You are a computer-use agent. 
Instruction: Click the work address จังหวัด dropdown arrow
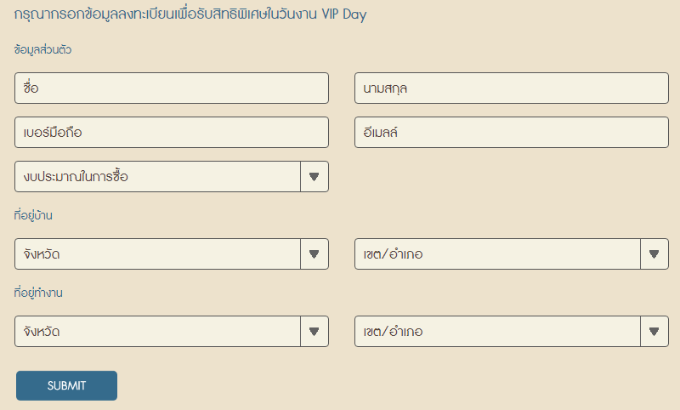(x=314, y=331)
